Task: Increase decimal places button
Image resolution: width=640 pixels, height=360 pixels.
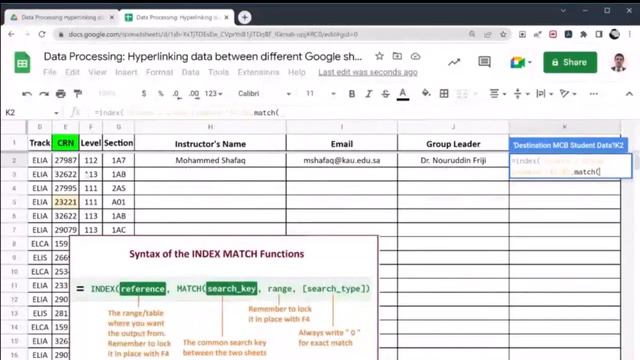Action: [x=194, y=94]
